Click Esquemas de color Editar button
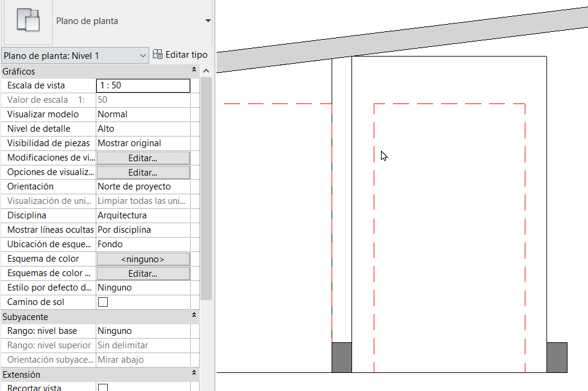 (x=143, y=273)
